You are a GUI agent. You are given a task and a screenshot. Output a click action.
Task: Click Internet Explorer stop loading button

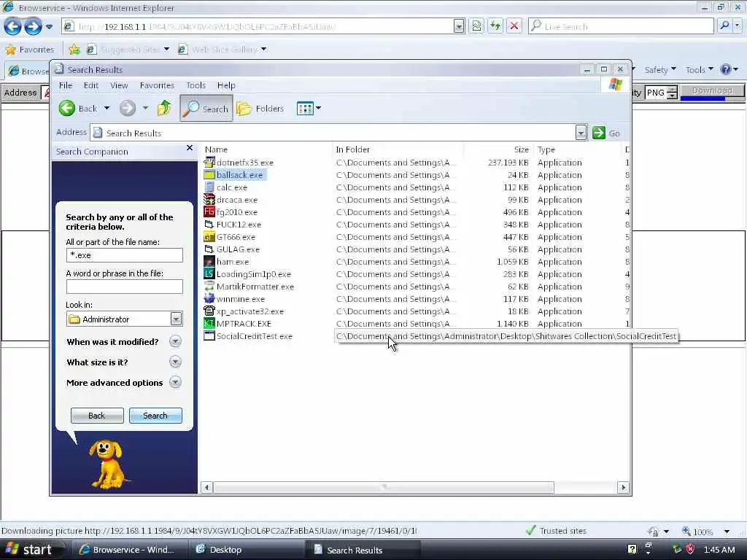(514, 26)
